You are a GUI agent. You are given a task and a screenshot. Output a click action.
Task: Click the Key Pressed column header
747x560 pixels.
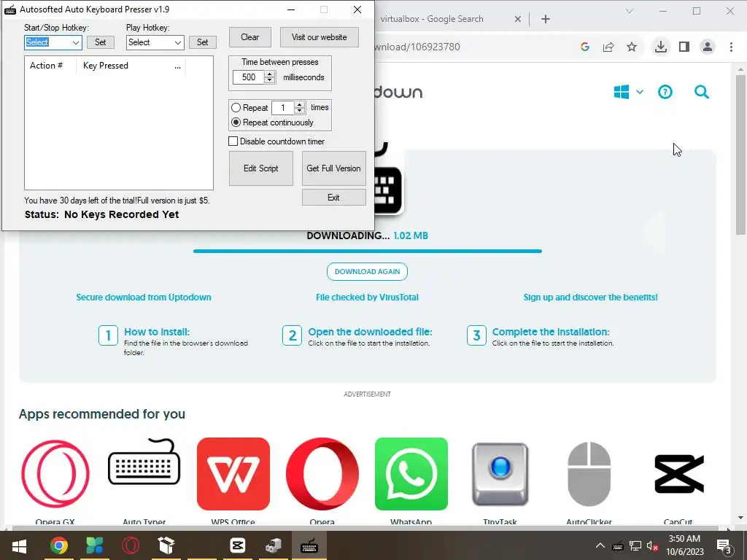tap(106, 66)
